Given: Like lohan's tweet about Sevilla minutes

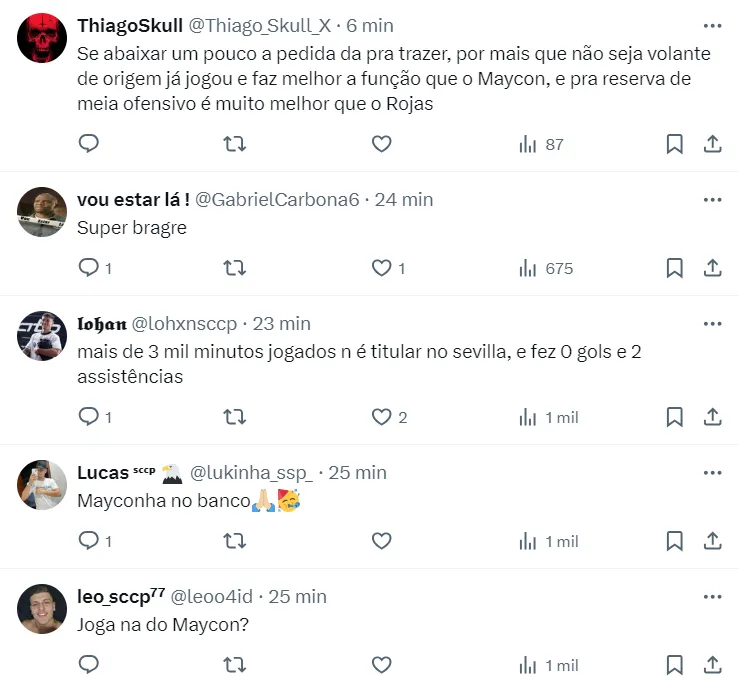Looking at the screenshot, I should 381,417.
